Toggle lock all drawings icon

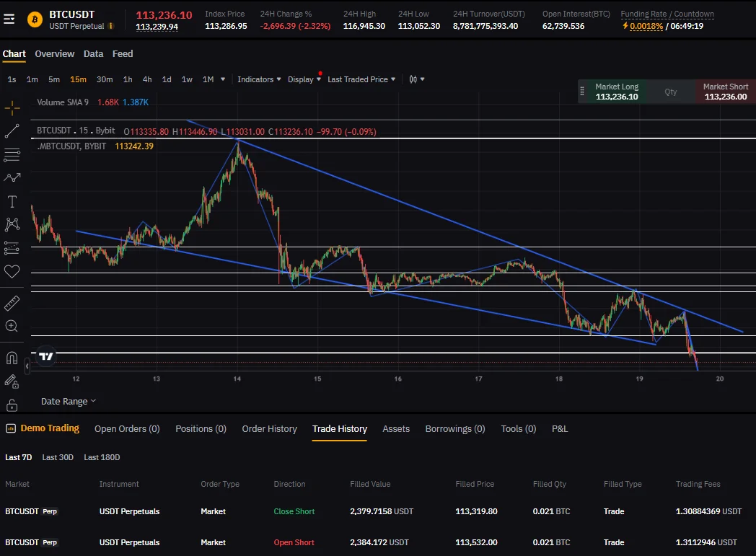tap(12, 405)
